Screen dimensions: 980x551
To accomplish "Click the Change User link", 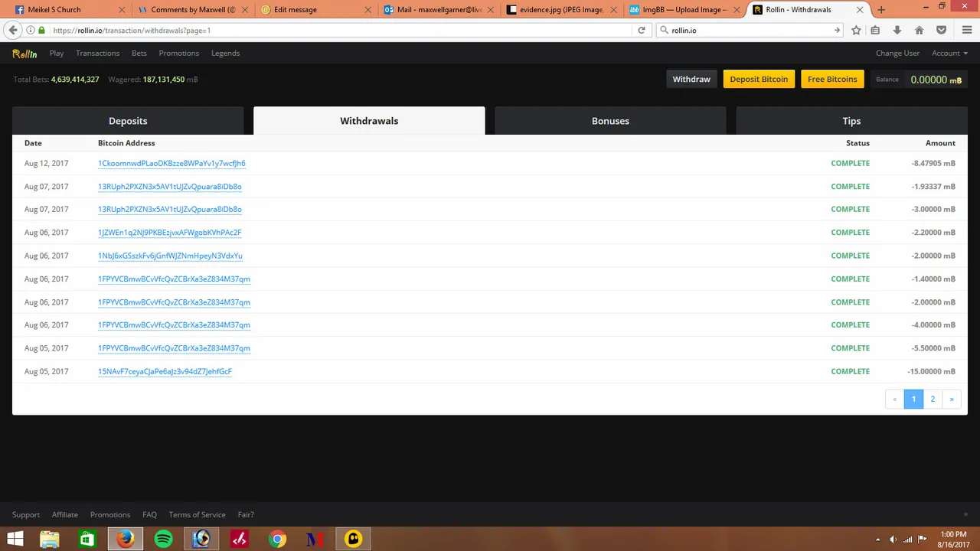I will point(897,54).
